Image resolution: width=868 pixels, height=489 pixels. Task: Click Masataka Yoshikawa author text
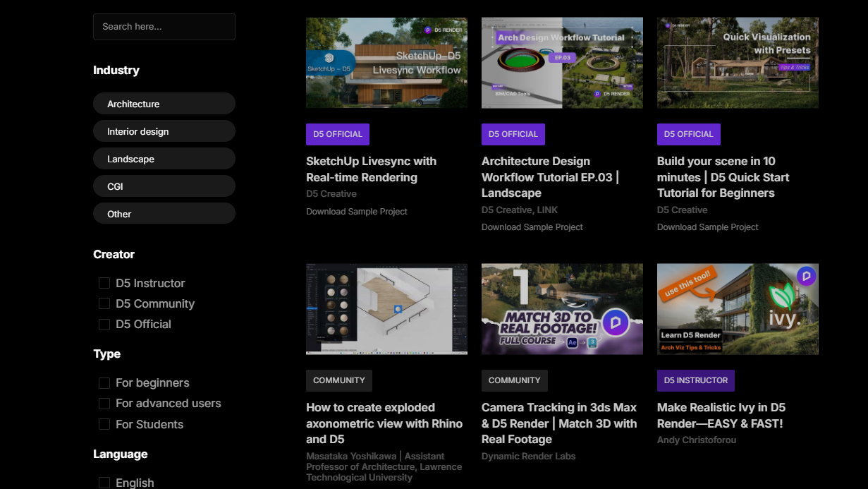pos(384,466)
